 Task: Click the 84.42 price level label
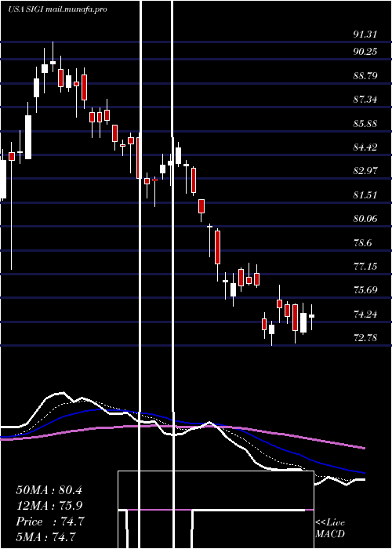coord(365,147)
